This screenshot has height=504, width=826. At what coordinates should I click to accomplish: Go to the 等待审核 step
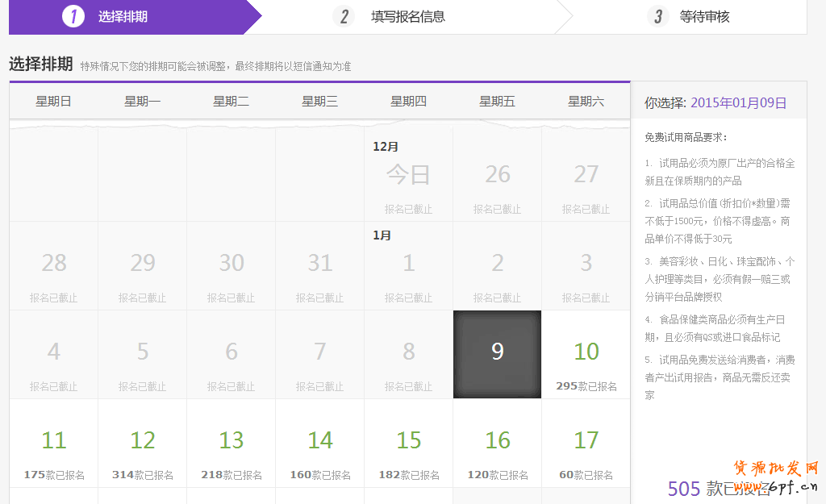tap(704, 17)
